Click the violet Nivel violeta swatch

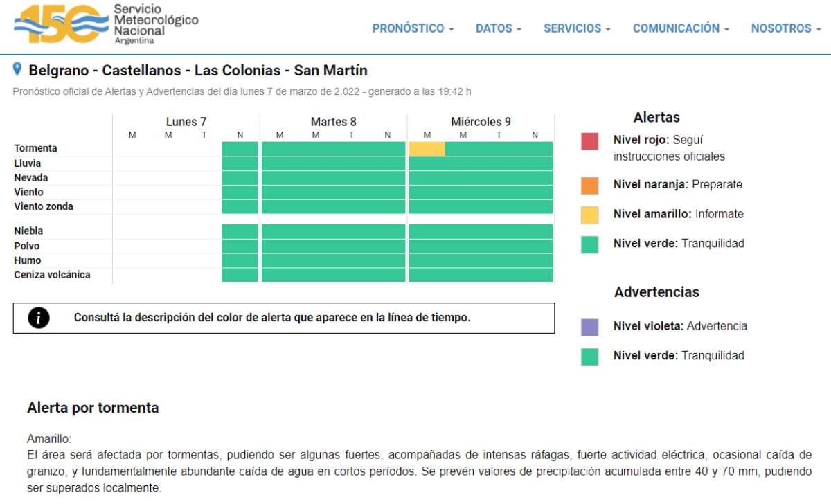point(589,327)
